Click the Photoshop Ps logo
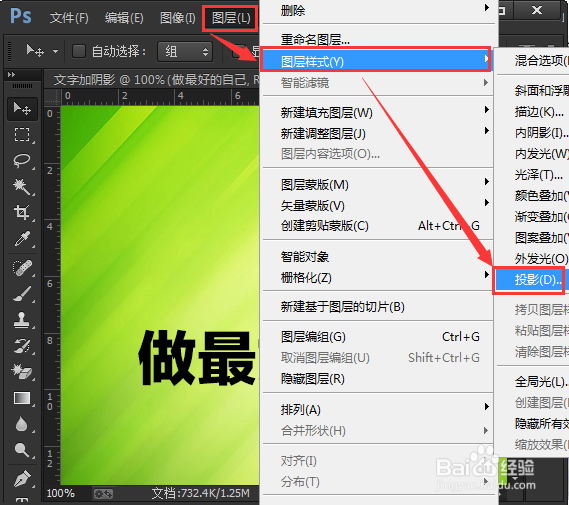The height and width of the screenshot is (505, 569). pos(21,16)
